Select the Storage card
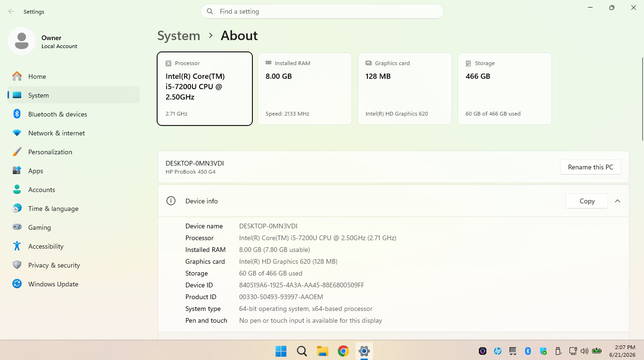This screenshot has width=644, height=360. click(x=505, y=89)
